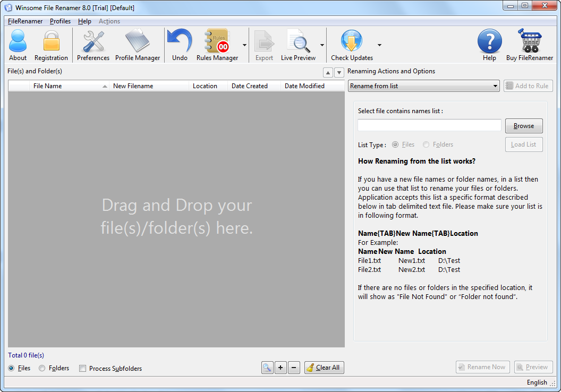The width and height of the screenshot is (561, 392).
Task: Open the Help menu in the menu bar
Action: coord(84,21)
